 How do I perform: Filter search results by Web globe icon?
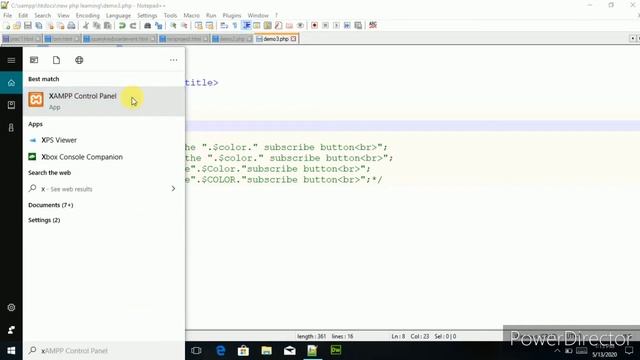pos(79,60)
